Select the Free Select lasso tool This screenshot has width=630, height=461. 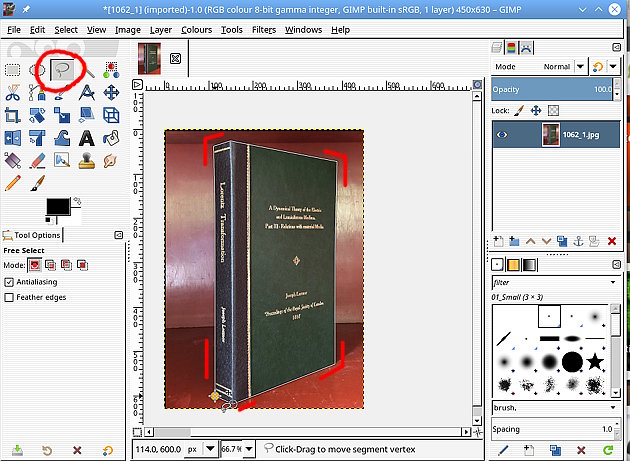coord(62,70)
